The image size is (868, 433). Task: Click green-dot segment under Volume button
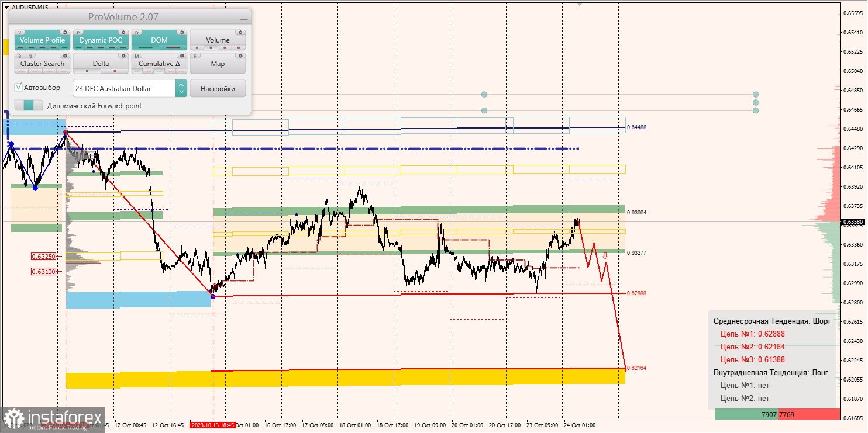pyautogui.click(x=211, y=47)
